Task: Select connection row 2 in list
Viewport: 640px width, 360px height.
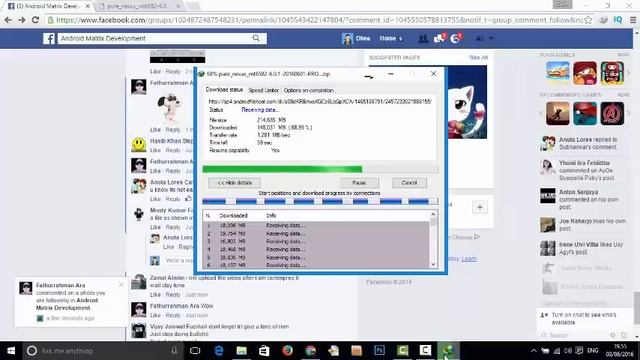Action: click(x=316, y=233)
